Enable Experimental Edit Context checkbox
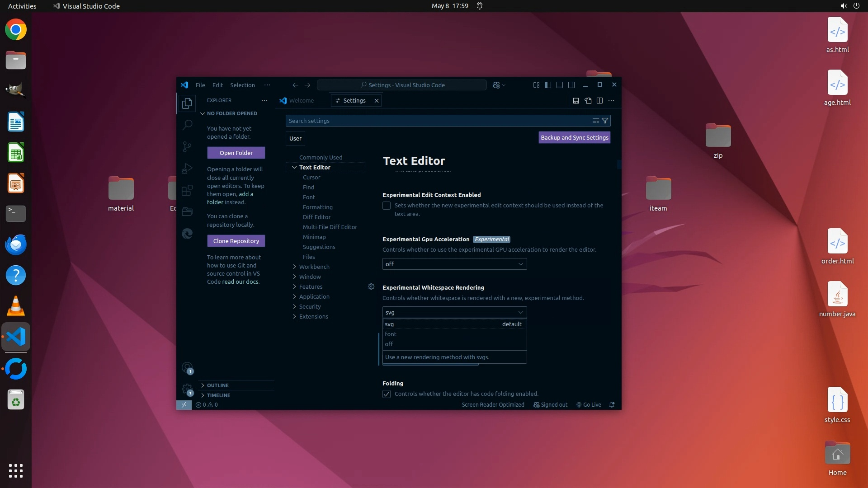The height and width of the screenshot is (488, 868). 387,206
